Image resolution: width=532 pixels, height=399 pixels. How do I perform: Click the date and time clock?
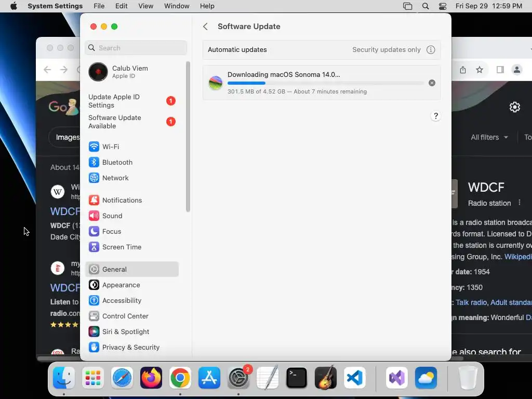tap(488, 6)
